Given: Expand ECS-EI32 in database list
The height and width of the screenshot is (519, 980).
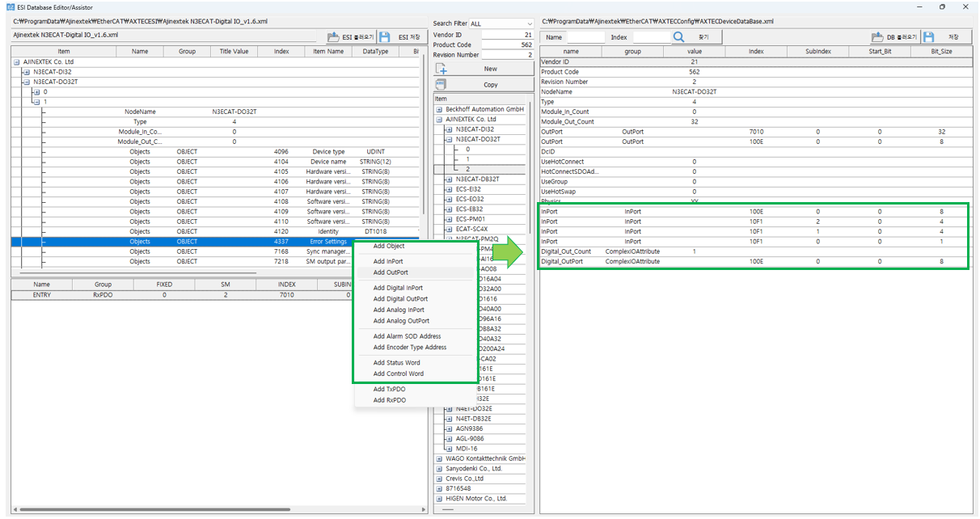Looking at the screenshot, I should click(449, 189).
